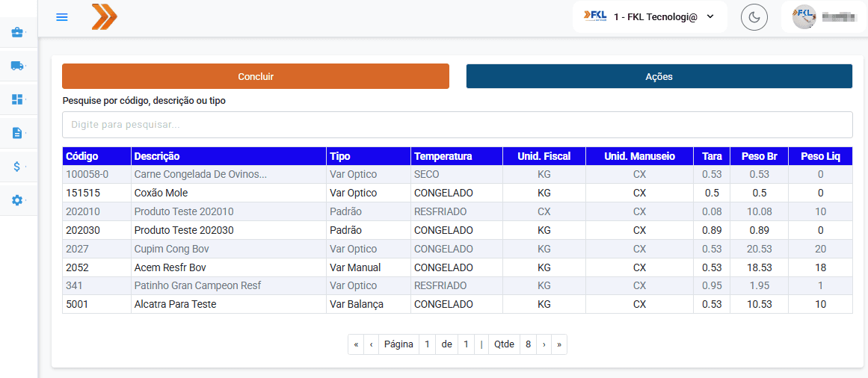Screen dimensions: 868x378
Task: Click the orange Concluir button
Action: (256, 76)
